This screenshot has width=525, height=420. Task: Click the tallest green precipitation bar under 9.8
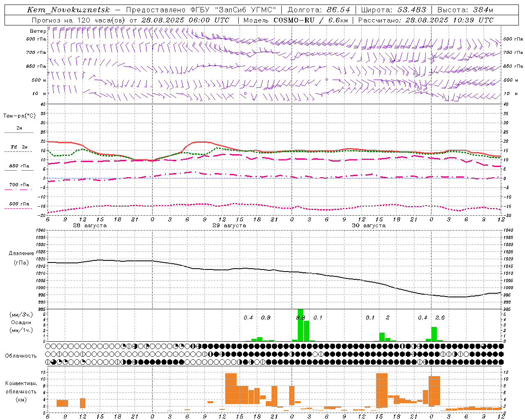(x=300, y=325)
